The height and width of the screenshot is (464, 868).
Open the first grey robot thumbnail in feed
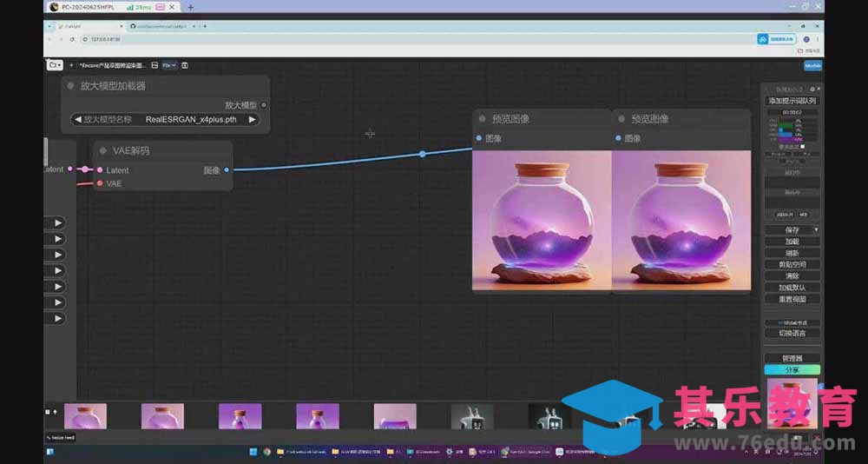pos(472,415)
